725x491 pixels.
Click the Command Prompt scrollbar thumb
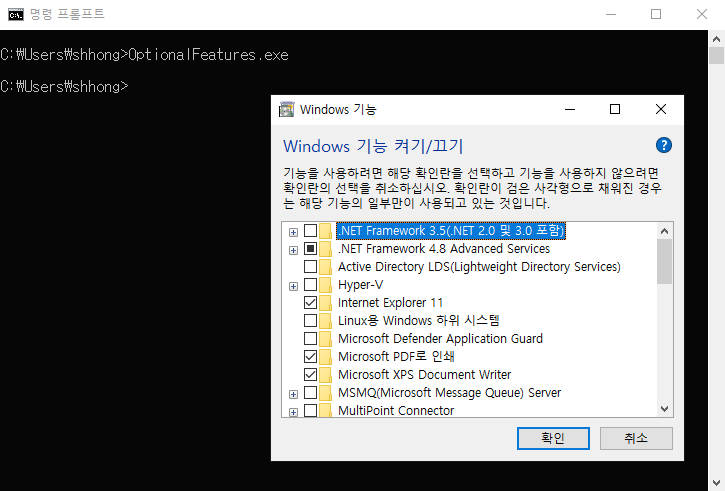point(716,56)
